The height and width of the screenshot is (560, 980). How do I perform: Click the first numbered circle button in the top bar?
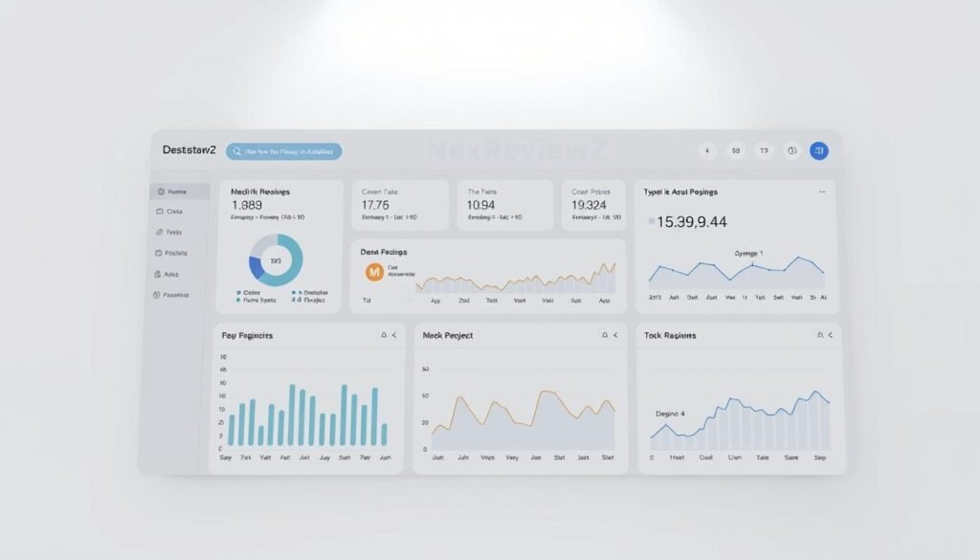[x=708, y=150]
